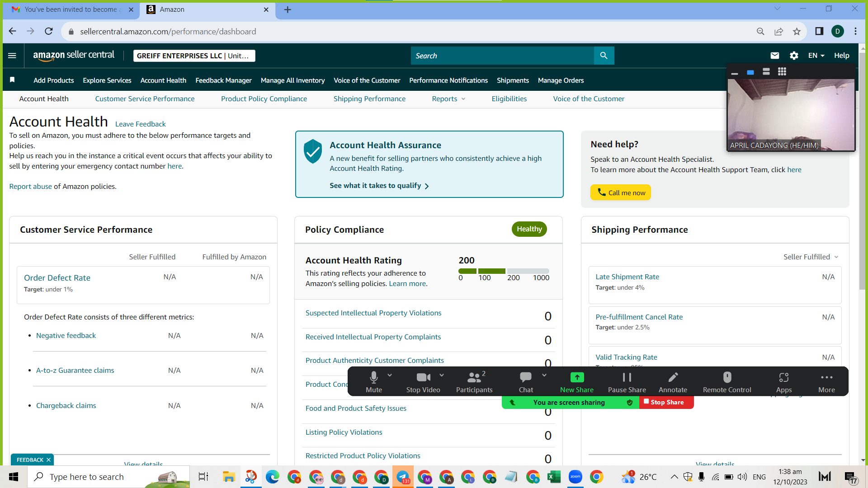Screen dimensions: 868x488
Task: Click the bookmark flag icon in navigation bar
Action: (13, 80)
